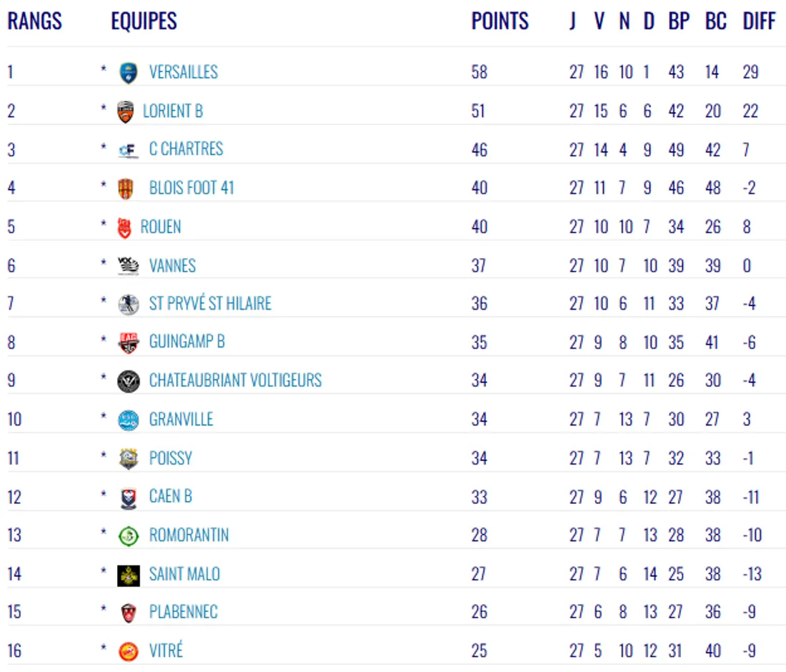
Task: Open Chateaubriant Voltigeurs team link
Action: (x=235, y=380)
